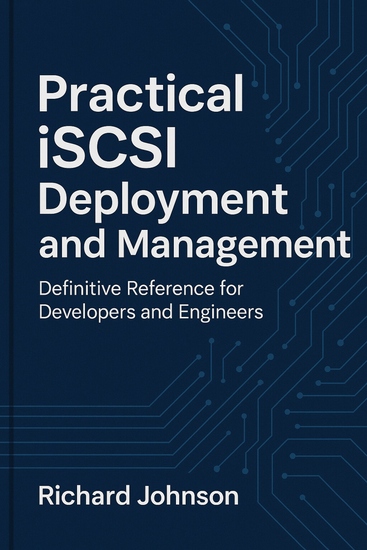
Task: Click the author name "Richard Johnson"
Action: click(139, 496)
